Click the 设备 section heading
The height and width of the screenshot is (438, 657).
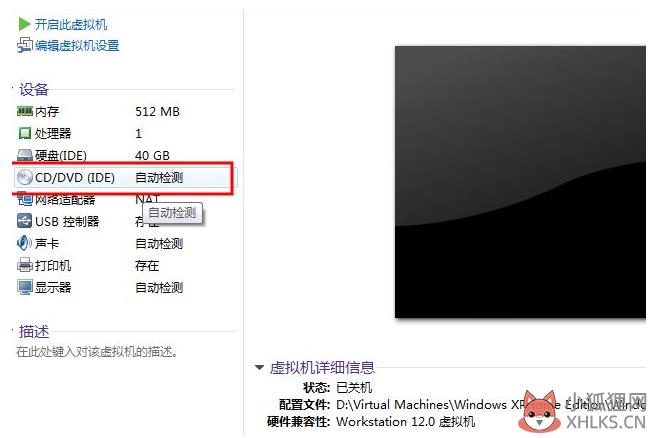coord(34,89)
